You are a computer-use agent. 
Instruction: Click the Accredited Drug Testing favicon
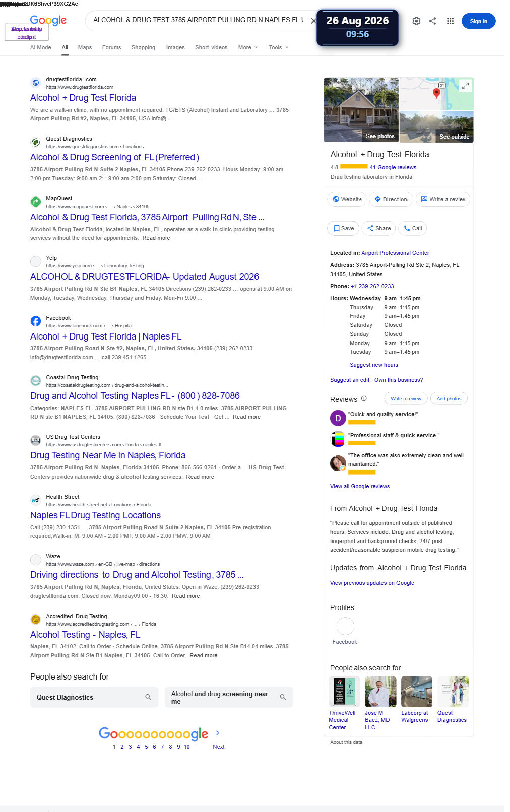(36, 620)
